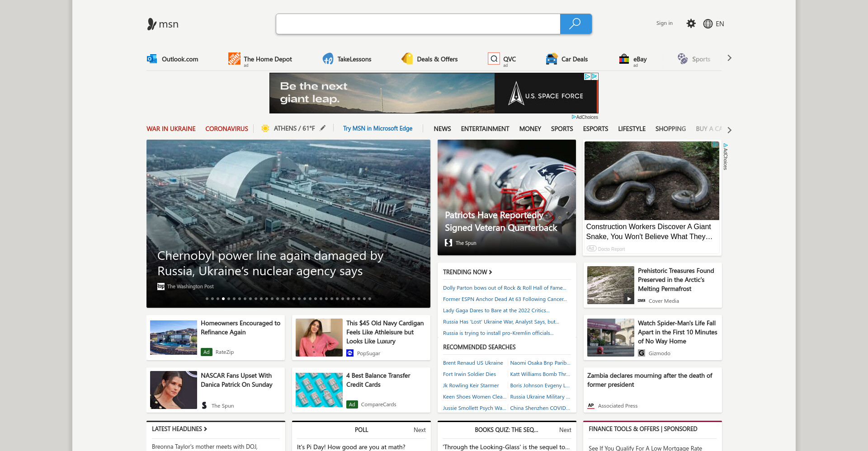Image resolution: width=868 pixels, height=451 pixels.
Task: Open the Balance Transfer Credit Cards thumbnail
Action: [x=319, y=390]
